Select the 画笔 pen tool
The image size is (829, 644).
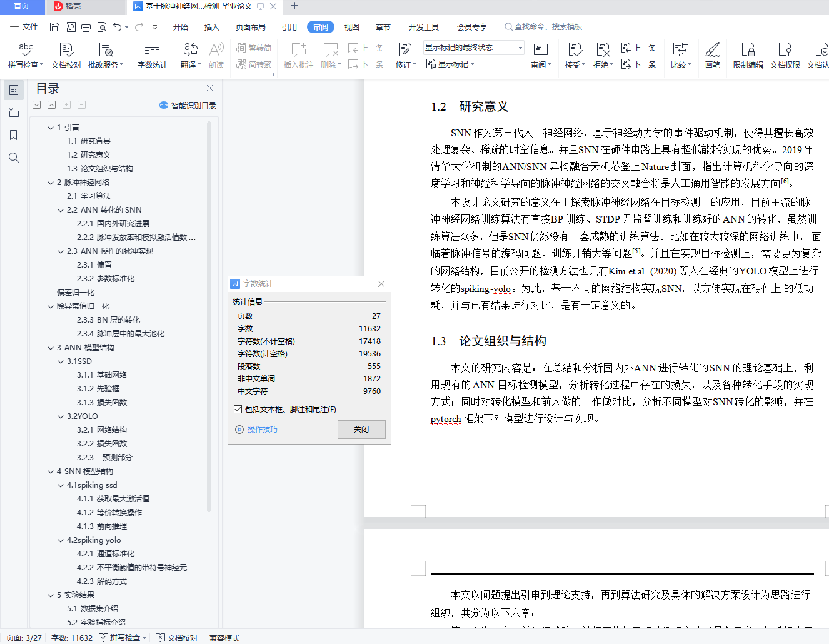pos(713,55)
